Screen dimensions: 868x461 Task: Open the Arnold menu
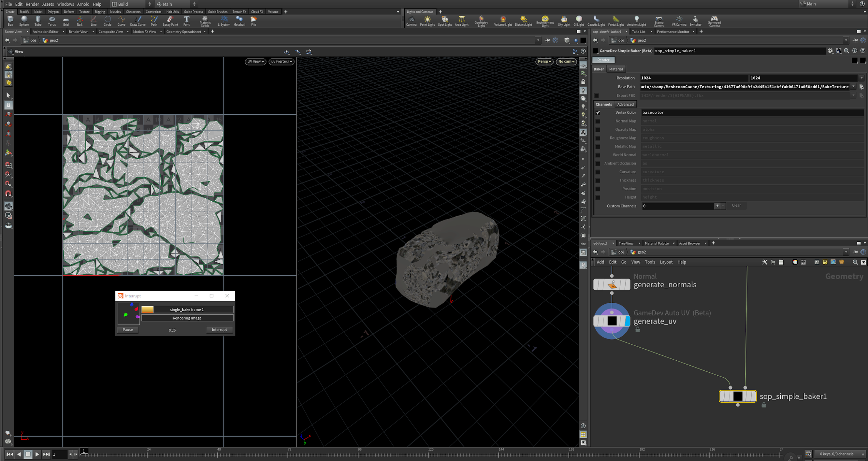click(83, 4)
